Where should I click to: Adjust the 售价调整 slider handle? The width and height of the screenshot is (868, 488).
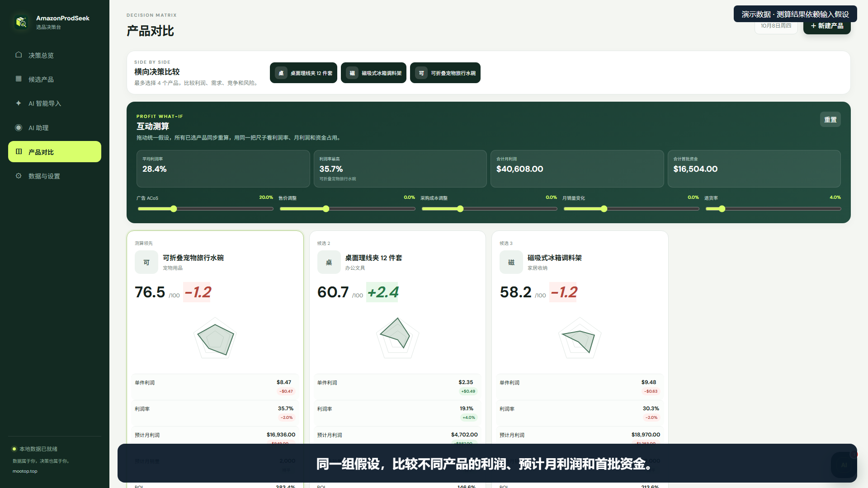[x=326, y=209]
